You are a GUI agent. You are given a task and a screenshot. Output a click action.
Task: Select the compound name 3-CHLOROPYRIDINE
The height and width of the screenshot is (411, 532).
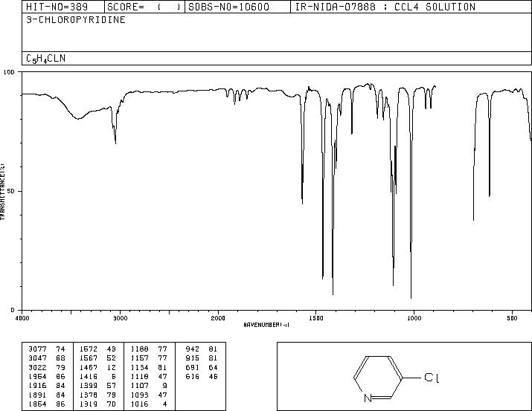click(76, 20)
